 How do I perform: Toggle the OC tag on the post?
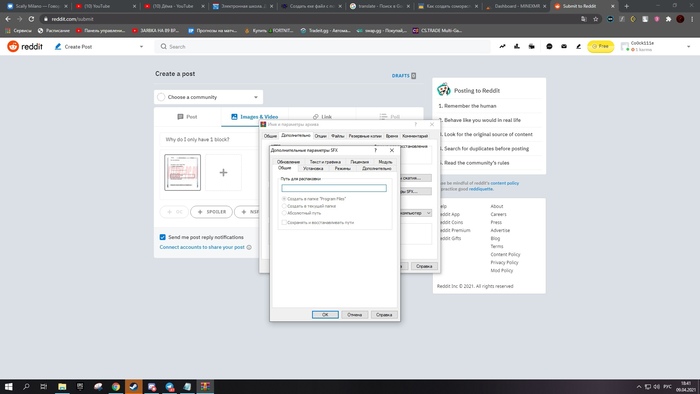[174, 212]
